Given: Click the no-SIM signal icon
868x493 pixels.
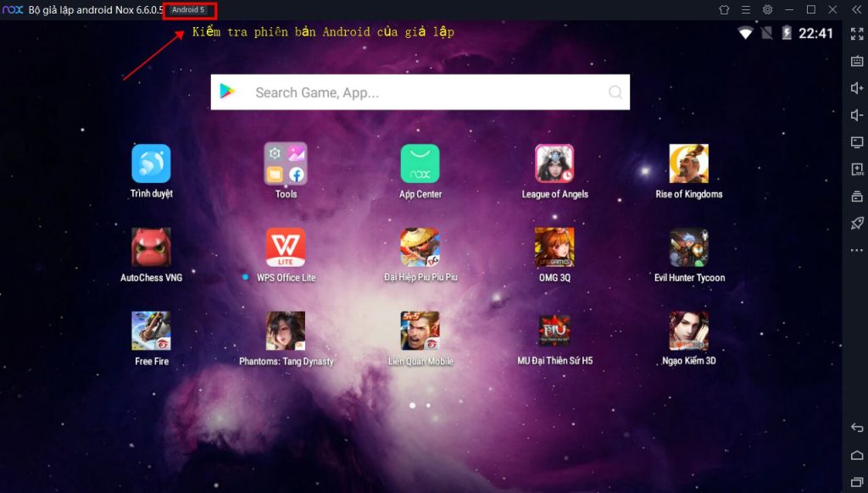Looking at the screenshot, I should tap(766, 33).
